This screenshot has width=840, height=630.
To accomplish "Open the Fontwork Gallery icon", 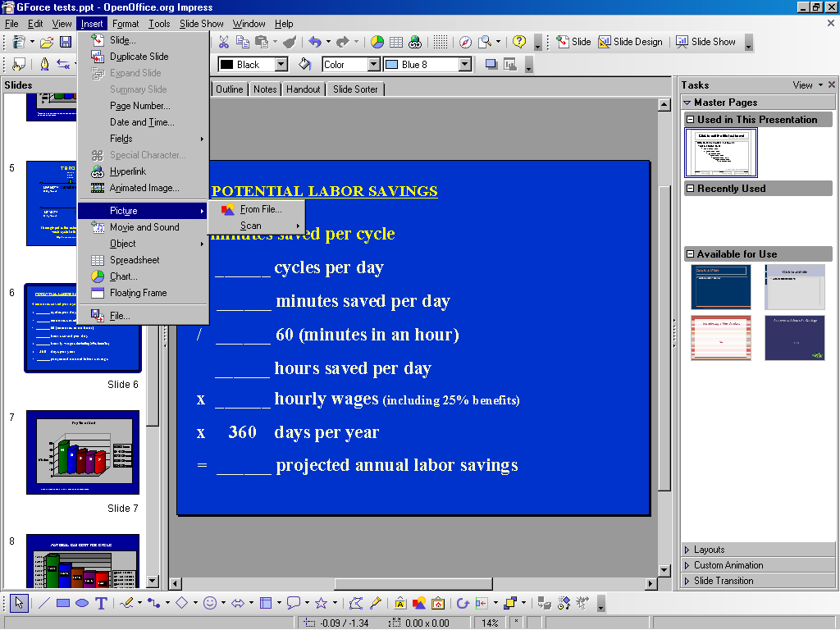I will [x=399, y=603].
